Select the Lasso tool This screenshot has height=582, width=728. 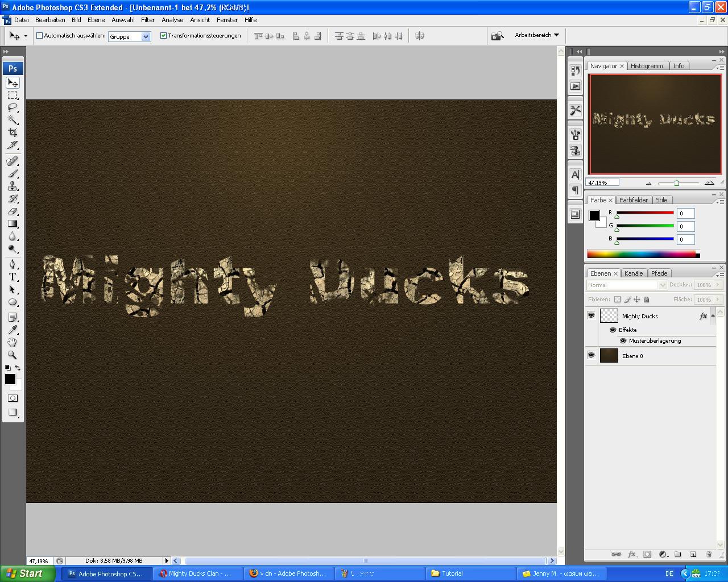[x=13, y=107]
